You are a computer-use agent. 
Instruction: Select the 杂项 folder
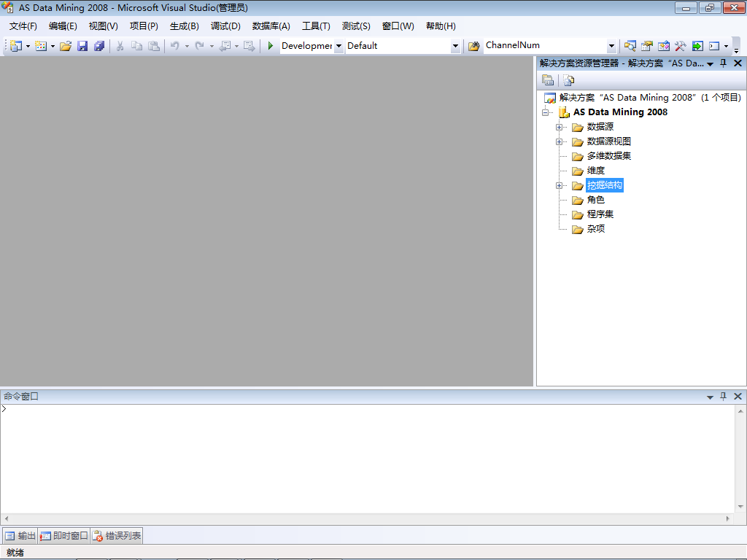(x=595, y=229)
